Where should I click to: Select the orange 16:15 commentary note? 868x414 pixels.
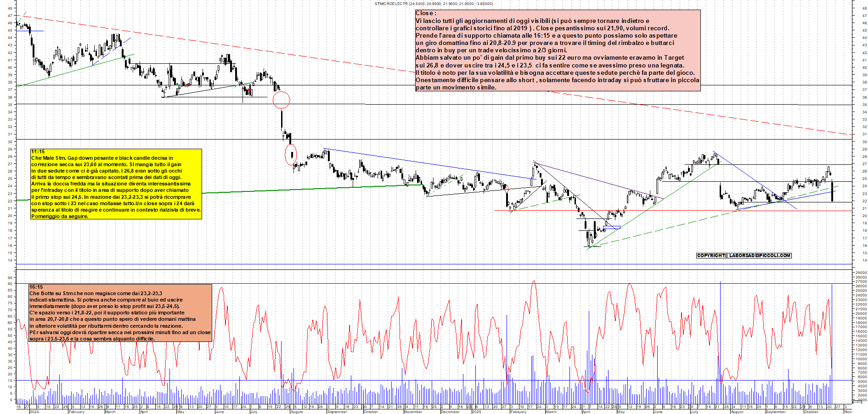tap(120, 313)
